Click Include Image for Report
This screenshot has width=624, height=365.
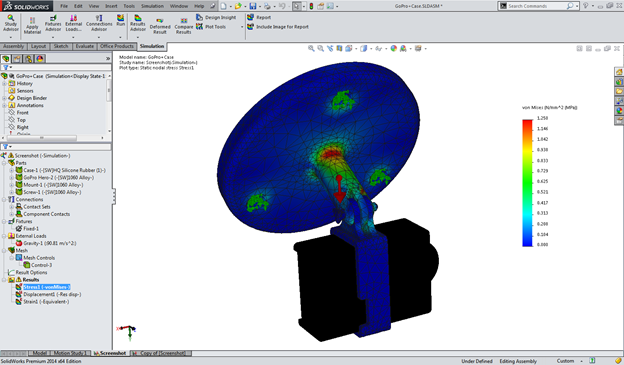pyautogui.click(x=278, y=27)
